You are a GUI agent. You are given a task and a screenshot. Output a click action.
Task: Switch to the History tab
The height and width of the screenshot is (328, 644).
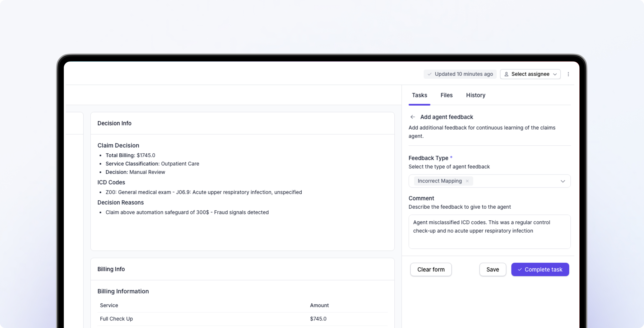coord(476,95)
